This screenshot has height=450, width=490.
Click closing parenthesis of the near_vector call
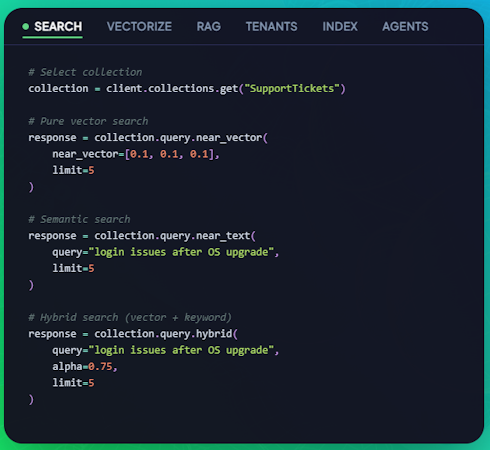click(x=31, y=187)
